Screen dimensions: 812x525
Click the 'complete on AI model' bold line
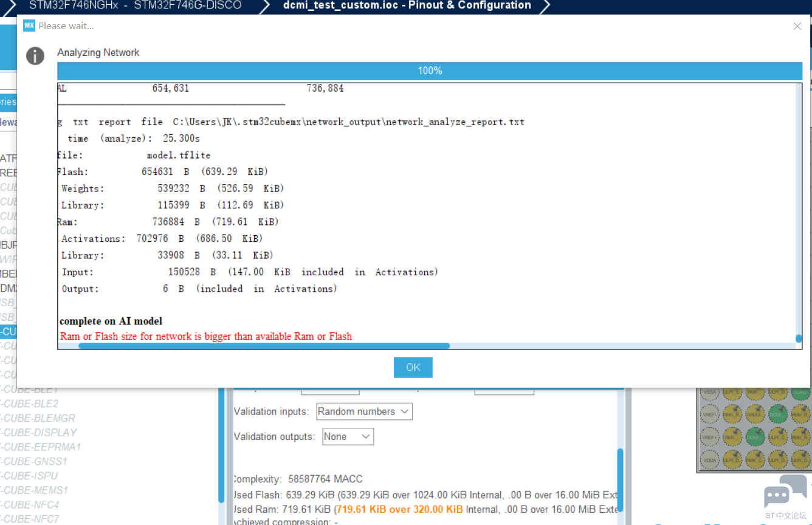coord(111,321)
